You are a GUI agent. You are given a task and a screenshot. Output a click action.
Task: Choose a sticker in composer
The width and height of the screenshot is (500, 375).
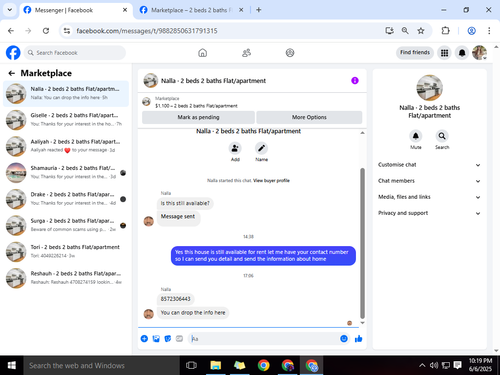(168, 339)
